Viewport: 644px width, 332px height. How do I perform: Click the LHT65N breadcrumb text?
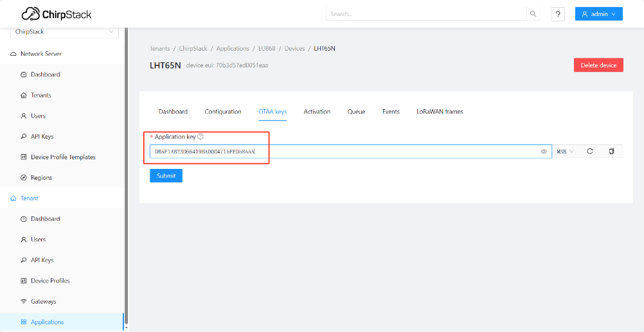[325, 48]
